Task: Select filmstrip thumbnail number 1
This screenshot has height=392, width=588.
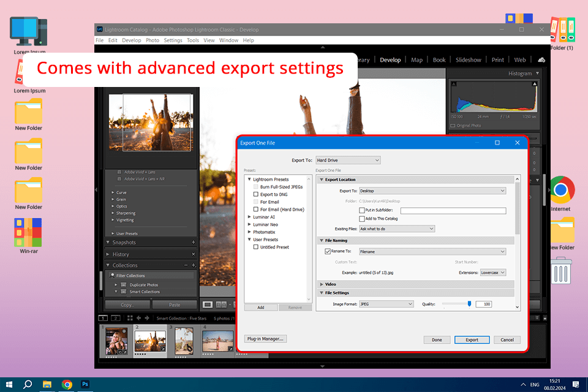Action: point(116,341)
